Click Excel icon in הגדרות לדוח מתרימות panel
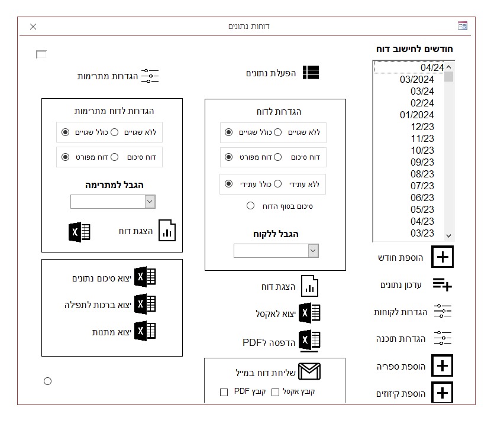 tap(79, 232)
